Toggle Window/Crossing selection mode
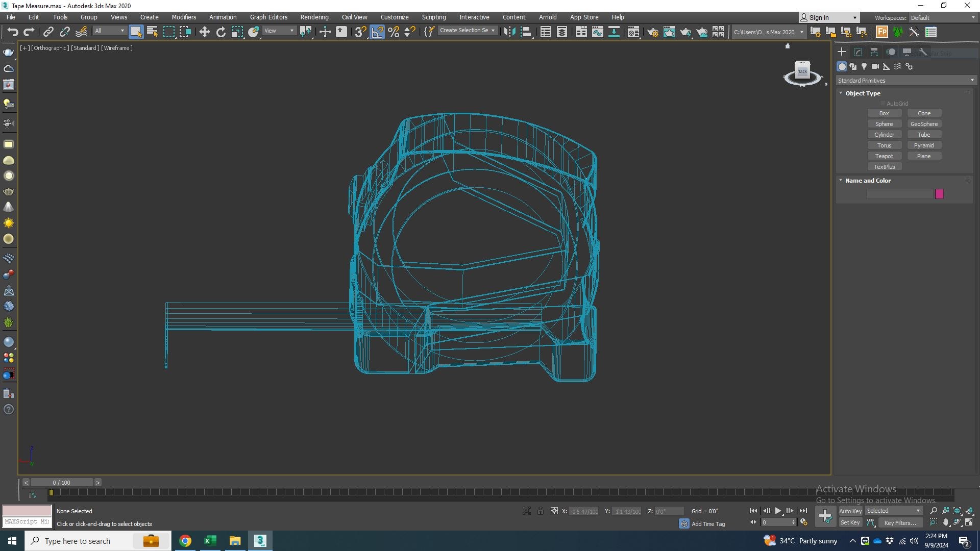The height and width of the screenshot is (551, 980). tap(185, 32)
